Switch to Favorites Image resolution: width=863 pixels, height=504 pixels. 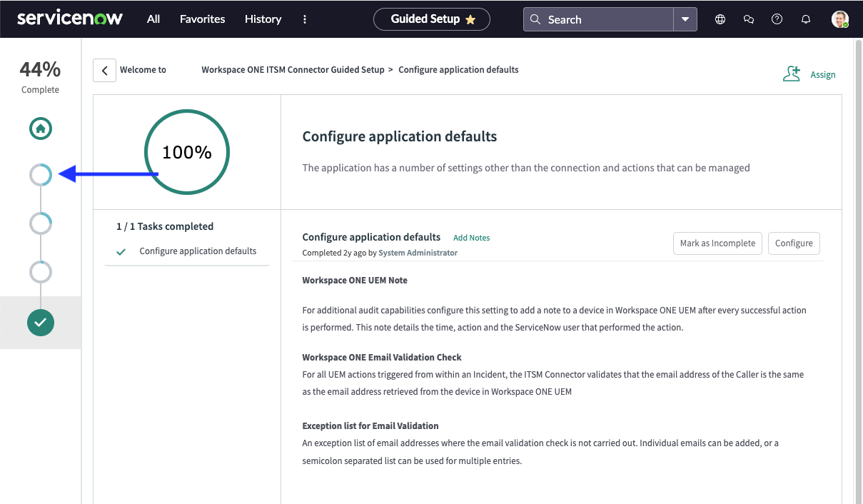[x=202, y=19]
